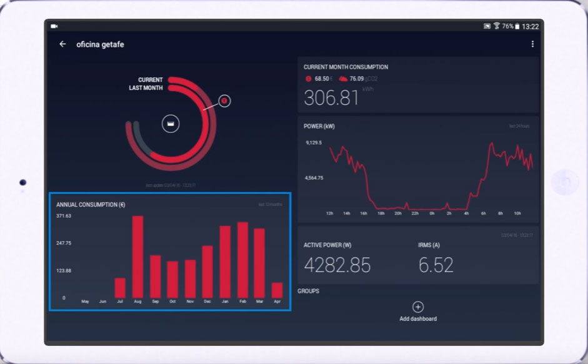Tap the red CO2 cloud icon
Viewport: 588px width, 364px height.
(343, 79)
